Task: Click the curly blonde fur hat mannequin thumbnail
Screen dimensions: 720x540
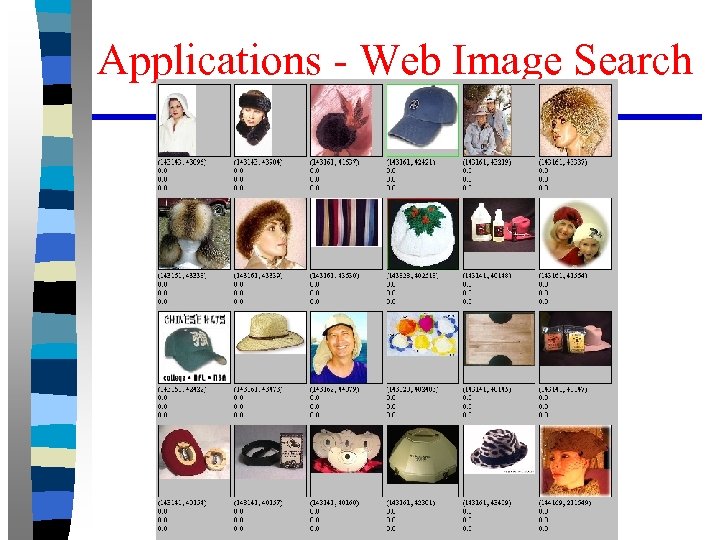Action: pos(575,120)
